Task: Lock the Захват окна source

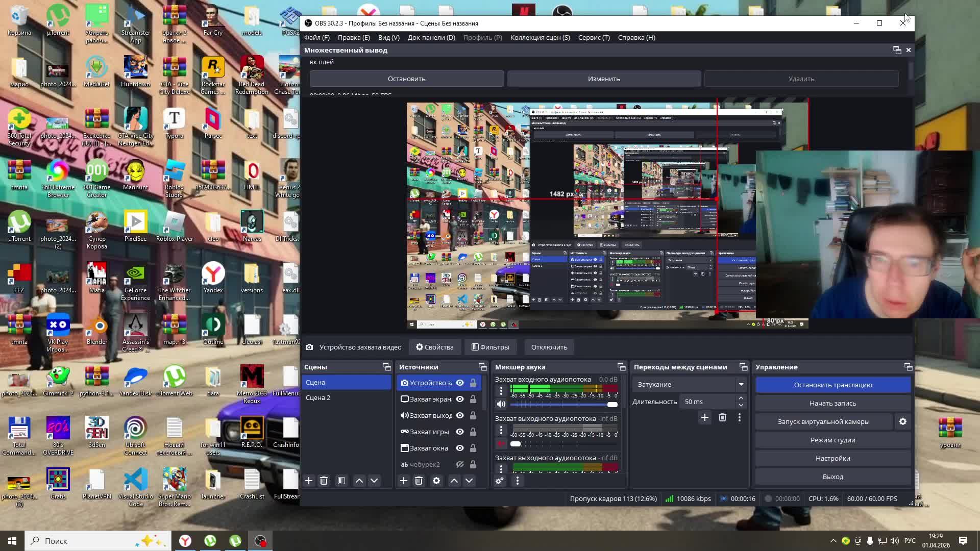Action: pyautogui.click(x=473, y=448)
